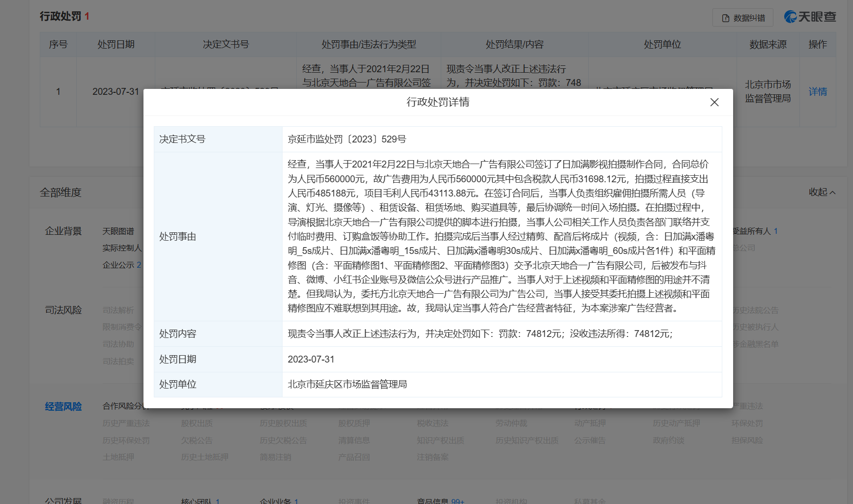
Task: Open the 企业背景 category
Action: pyautogui.click(x=63, y=231)
